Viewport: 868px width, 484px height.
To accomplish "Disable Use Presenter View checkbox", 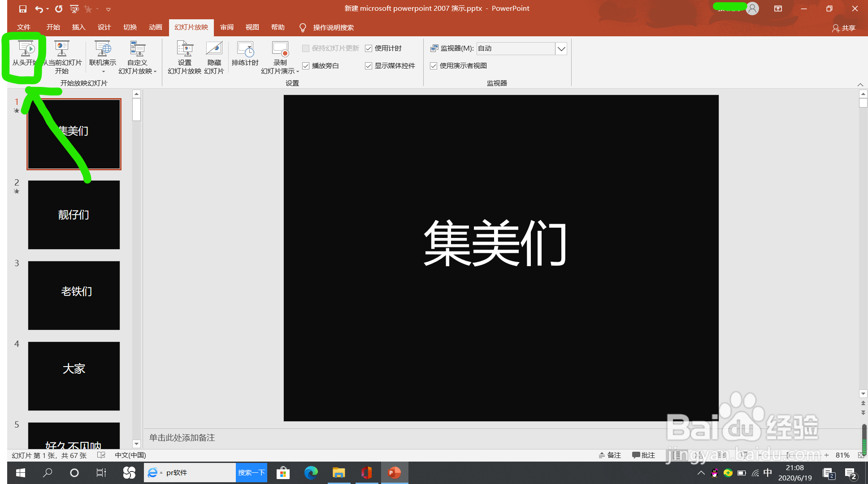I will tap(434, 66).
